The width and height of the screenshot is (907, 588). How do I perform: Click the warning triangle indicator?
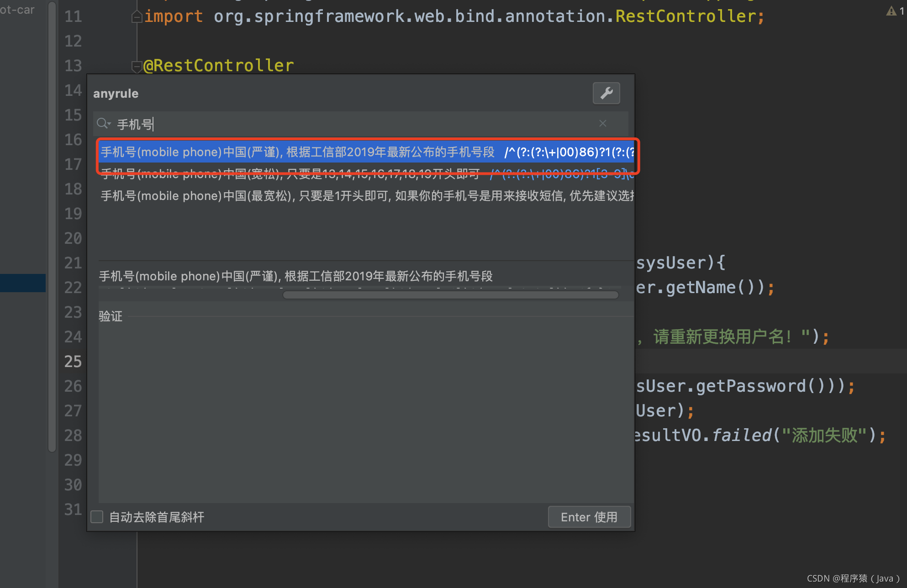pyautogui.click(x=891, y=11)
